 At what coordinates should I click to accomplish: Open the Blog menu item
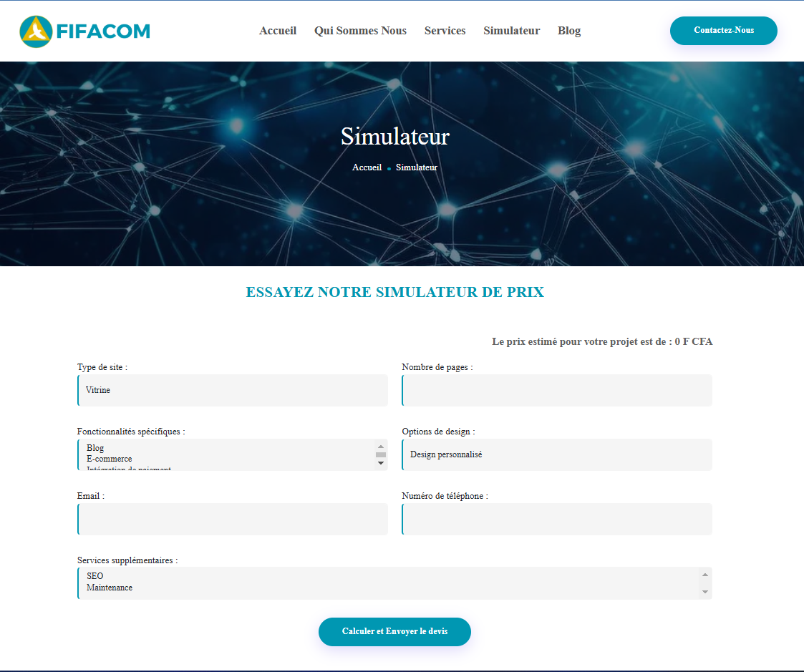point(568,31)
